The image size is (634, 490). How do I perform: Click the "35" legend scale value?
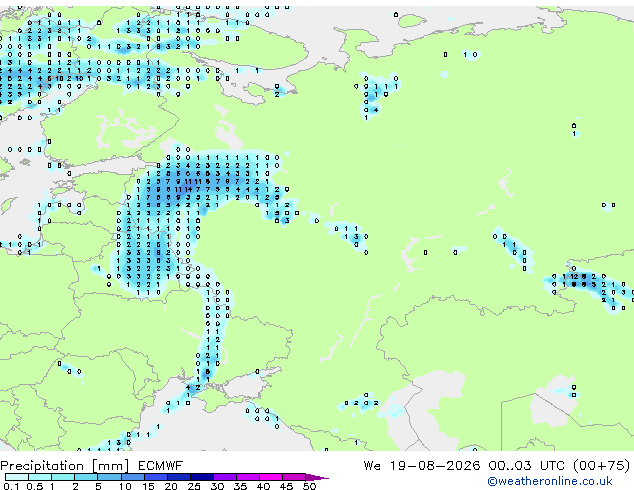coord(241,486)
